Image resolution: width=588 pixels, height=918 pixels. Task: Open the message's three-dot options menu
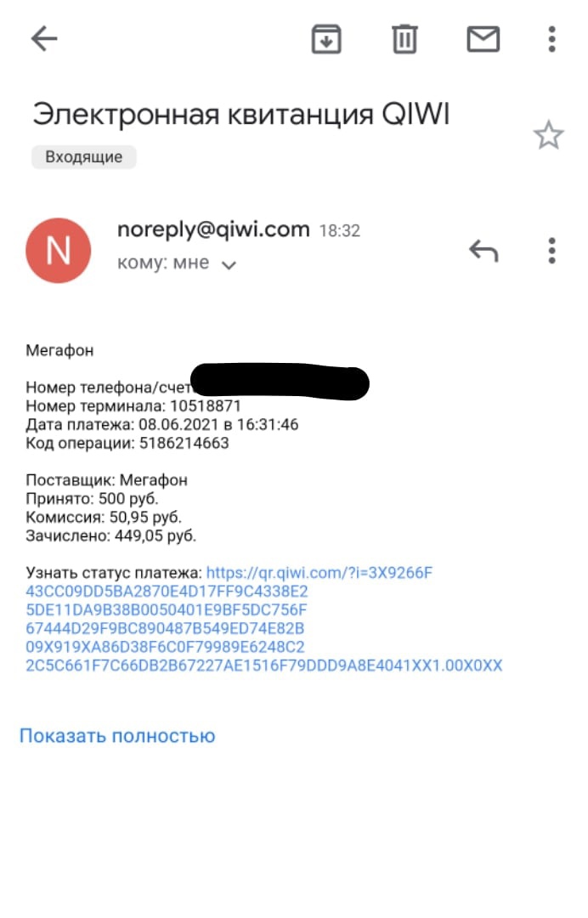[x=551, y=251]
